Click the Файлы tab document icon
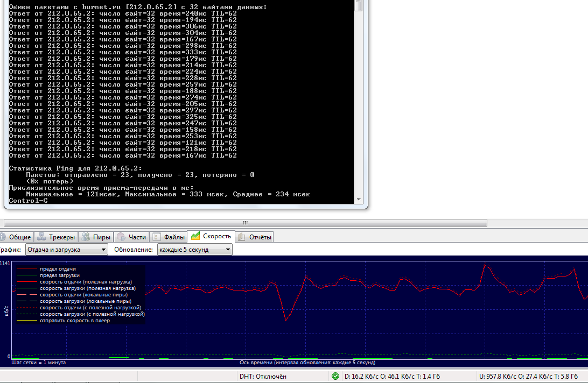 (x=157, y=237)
